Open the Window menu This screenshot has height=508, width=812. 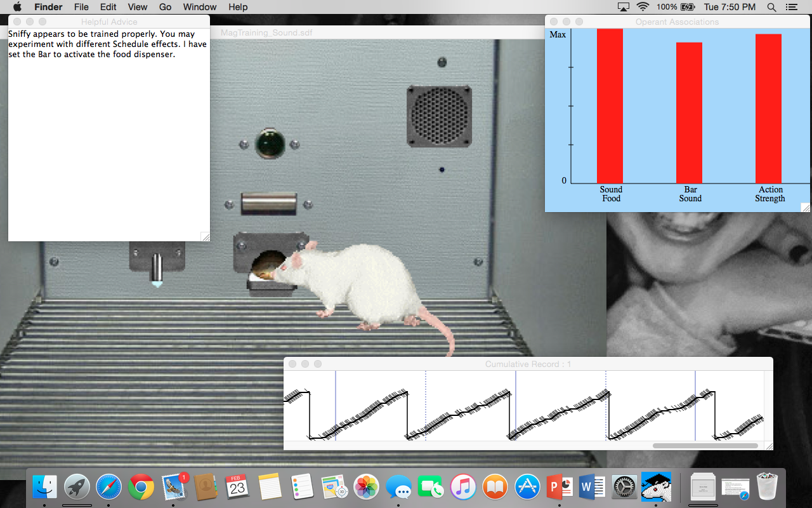click(x=199, y=7)
